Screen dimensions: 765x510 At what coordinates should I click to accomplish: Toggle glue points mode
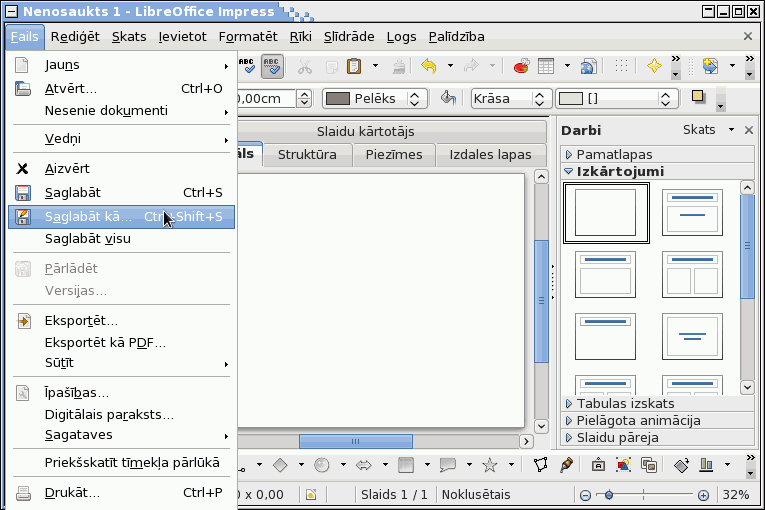pos(566,465)
